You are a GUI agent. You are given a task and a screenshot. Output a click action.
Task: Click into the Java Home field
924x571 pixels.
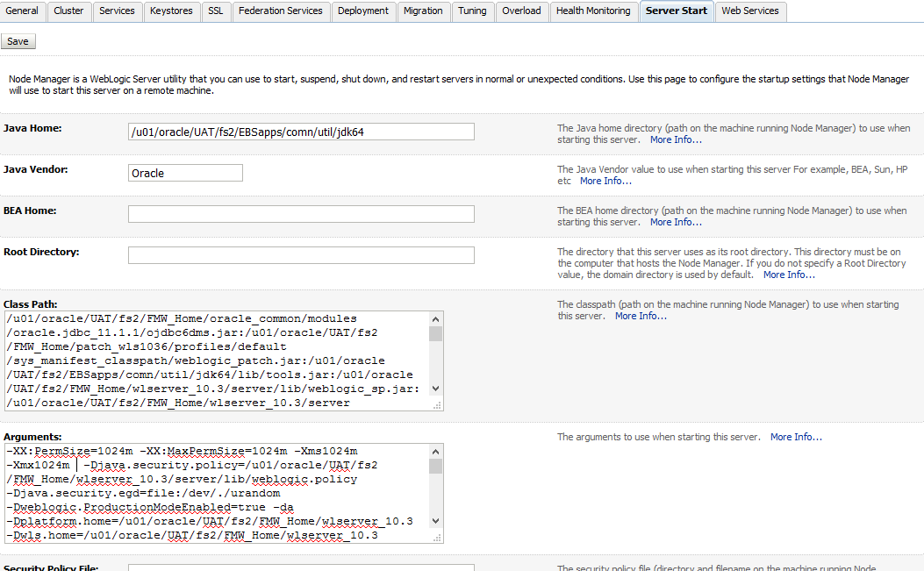coord(301,132)
